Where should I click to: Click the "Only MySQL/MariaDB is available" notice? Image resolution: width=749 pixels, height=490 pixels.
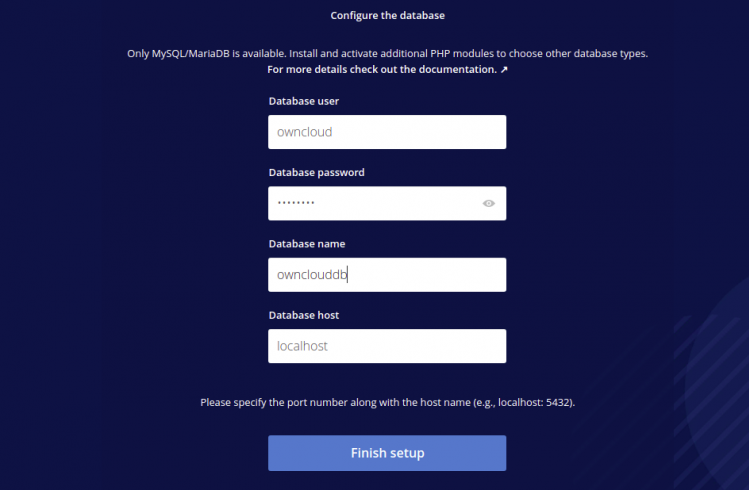point(387,53)
